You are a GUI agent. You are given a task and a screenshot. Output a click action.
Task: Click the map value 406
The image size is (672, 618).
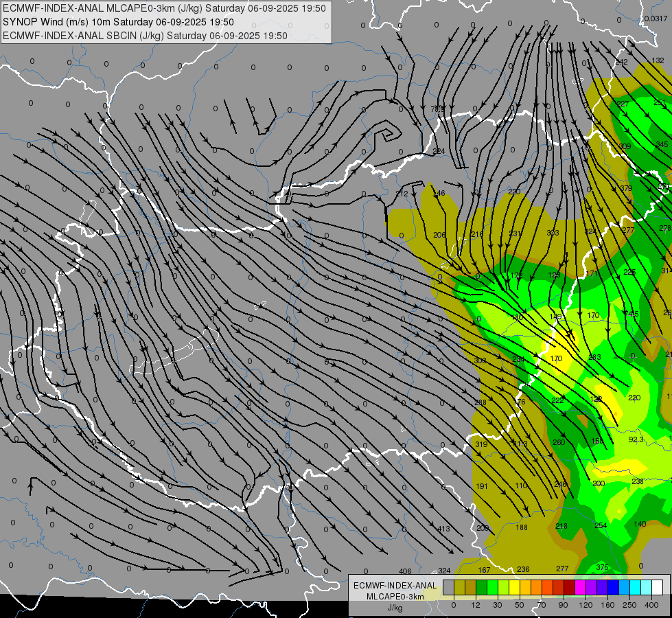click(405, 571)
